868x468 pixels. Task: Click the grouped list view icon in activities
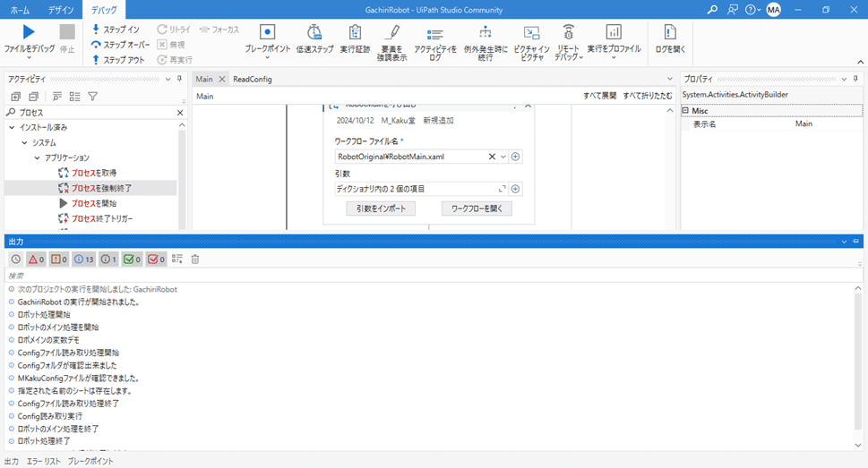(x=74, y=97)
